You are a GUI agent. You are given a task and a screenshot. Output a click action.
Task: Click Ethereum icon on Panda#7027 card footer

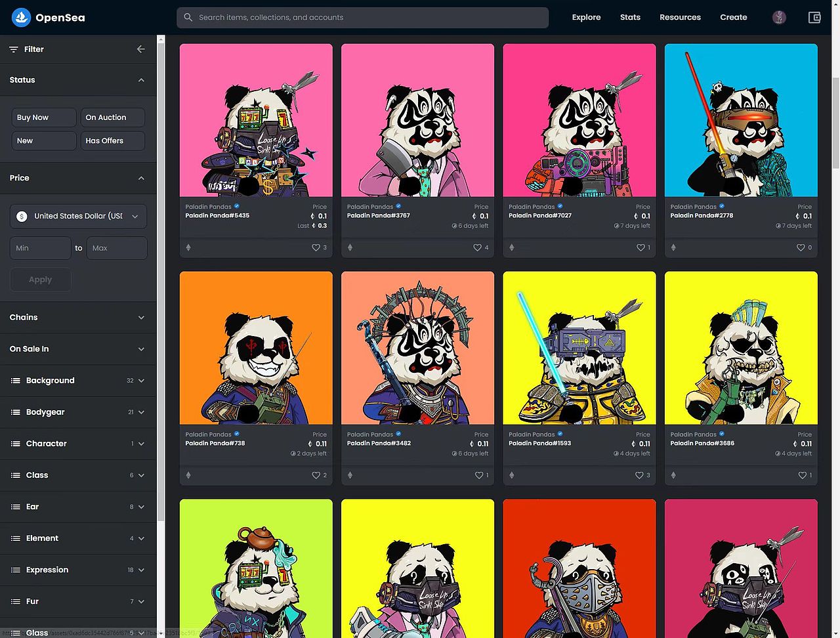coord(512,247)
